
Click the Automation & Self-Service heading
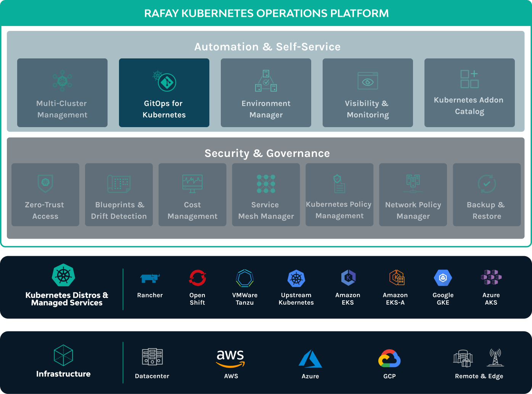click(x=267, y=47)
